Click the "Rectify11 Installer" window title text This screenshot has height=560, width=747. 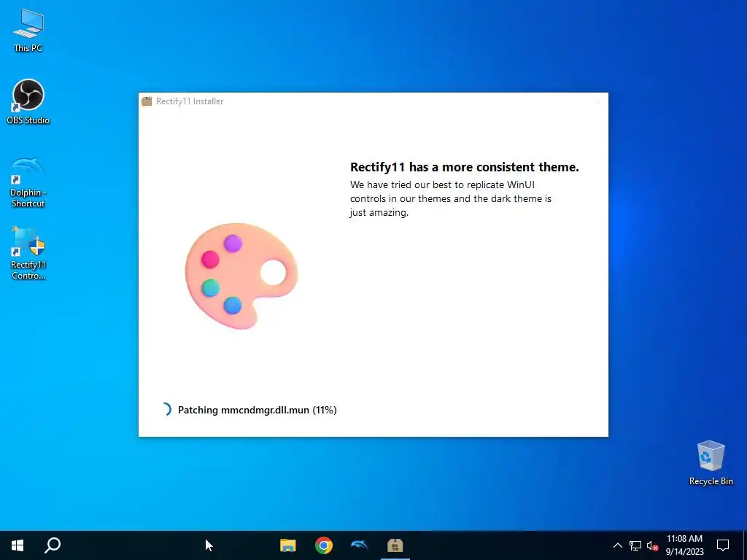190,101
